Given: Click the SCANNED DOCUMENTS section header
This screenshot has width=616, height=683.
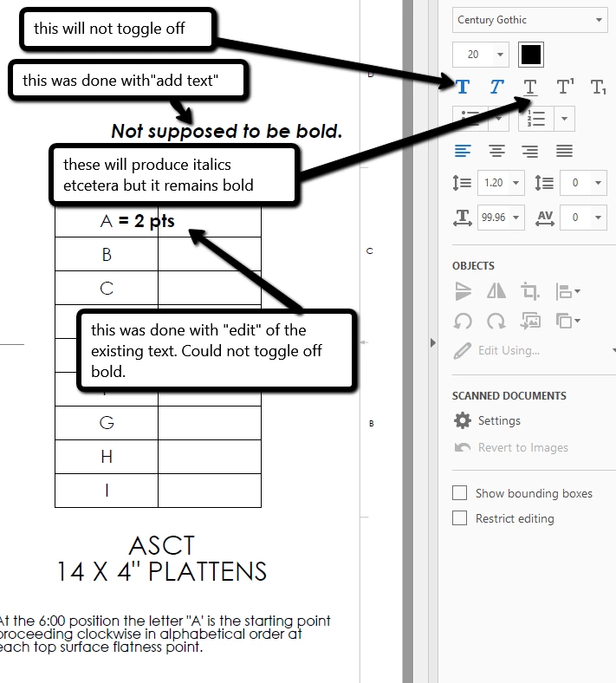Looking at the screenshot, I should 509,395.
